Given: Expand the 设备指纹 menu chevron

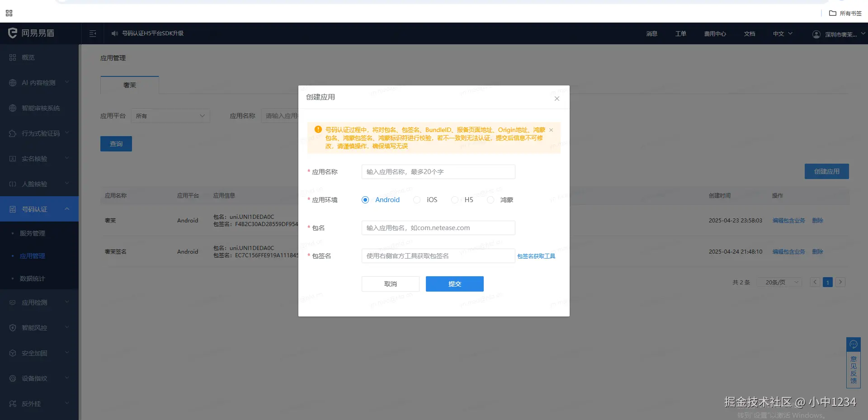Looking at the screenshot, I should [x=67, y=378].
